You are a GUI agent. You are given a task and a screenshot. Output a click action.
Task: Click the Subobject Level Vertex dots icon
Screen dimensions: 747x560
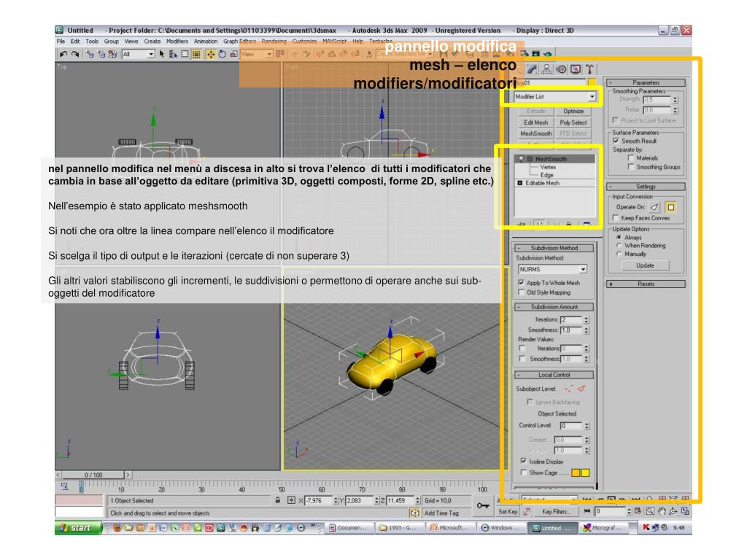(569, 389)
